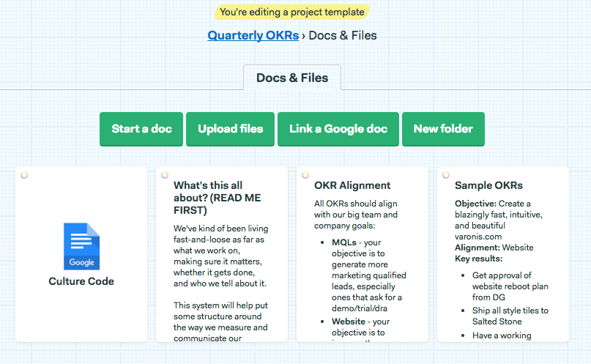Open the Culture Code title

(x=81, y=281)
